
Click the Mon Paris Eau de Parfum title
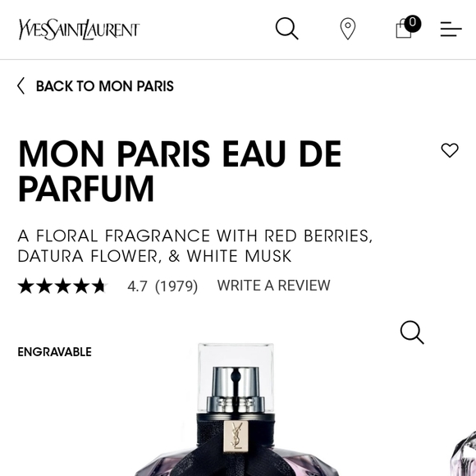coord(180,171)
